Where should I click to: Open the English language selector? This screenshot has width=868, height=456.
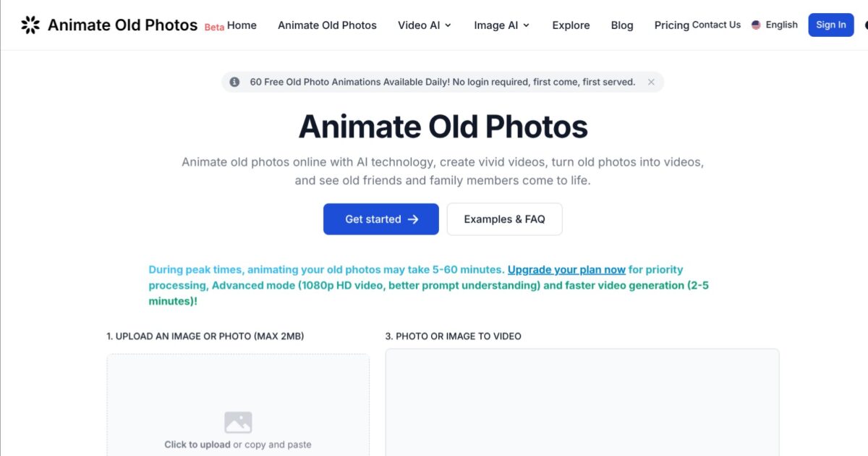[780, 25]
